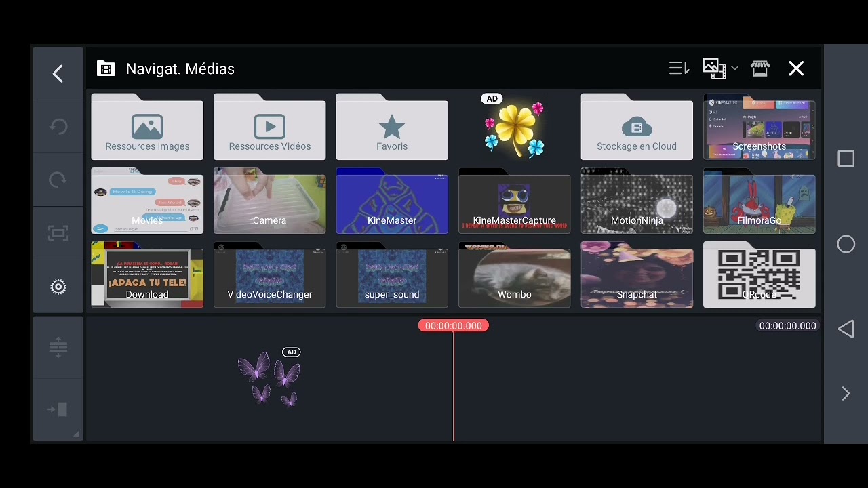Tap the jump to end icon
Screen dimensions: 868x488
click(58, 409)
